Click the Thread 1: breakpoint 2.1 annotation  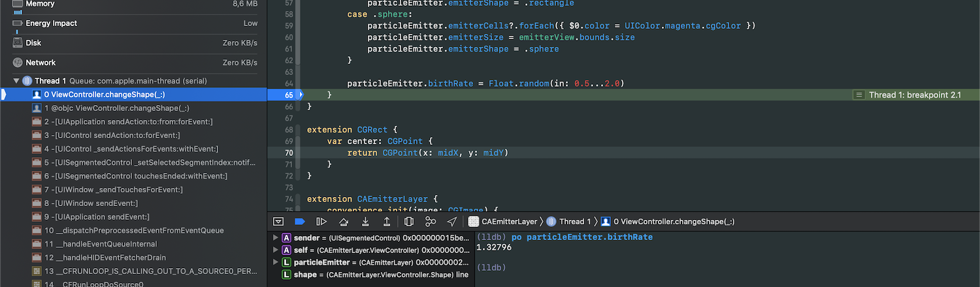(915, 95)
